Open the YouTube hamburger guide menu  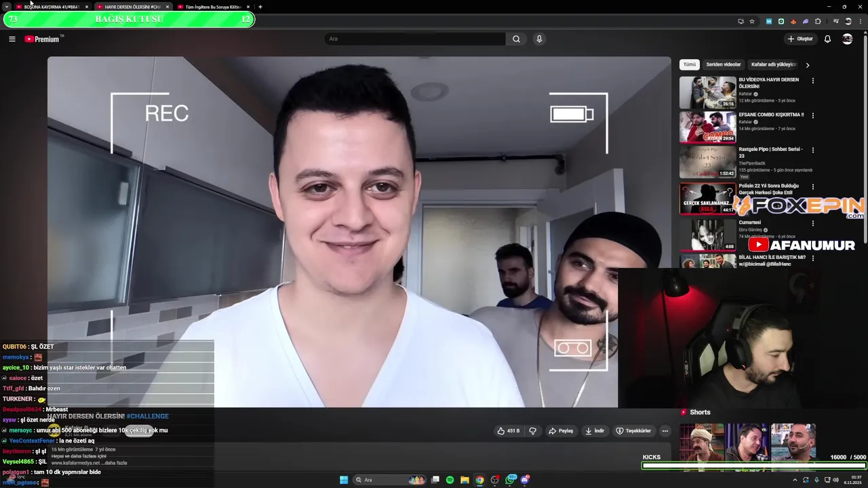pos(12,39)
